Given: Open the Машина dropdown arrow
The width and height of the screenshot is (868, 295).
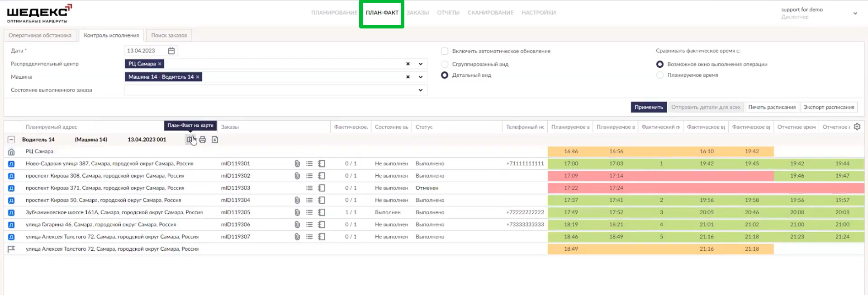Looking at the screenshot, I should 420,77.
